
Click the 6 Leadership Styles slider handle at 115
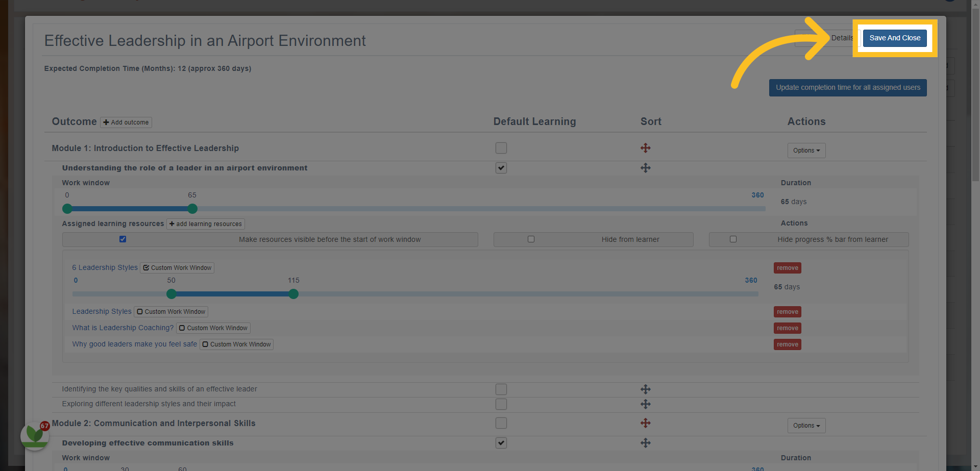[293, 294]
